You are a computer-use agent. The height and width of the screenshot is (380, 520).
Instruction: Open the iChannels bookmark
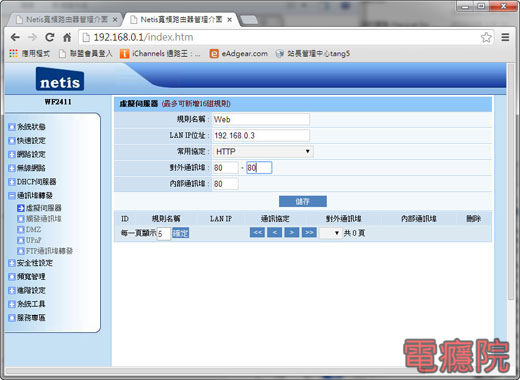pos(160,53)
